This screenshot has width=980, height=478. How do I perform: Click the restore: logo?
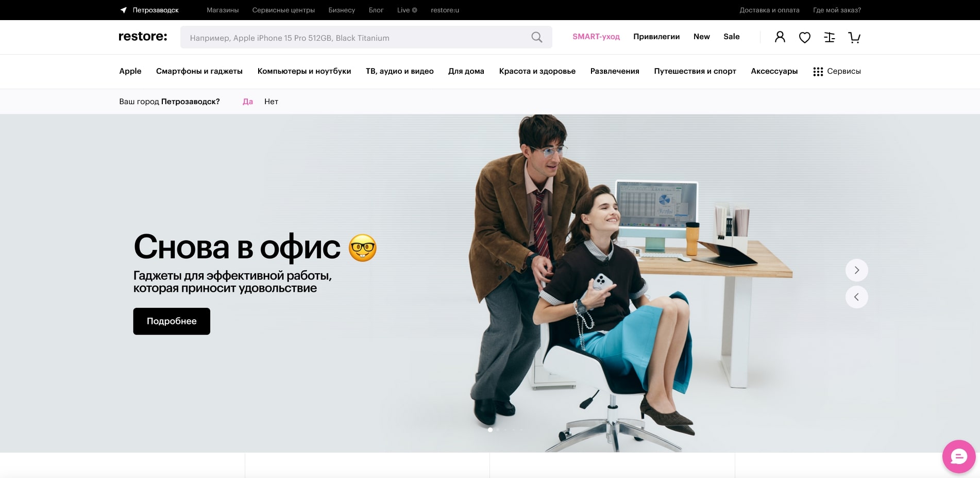143,36
